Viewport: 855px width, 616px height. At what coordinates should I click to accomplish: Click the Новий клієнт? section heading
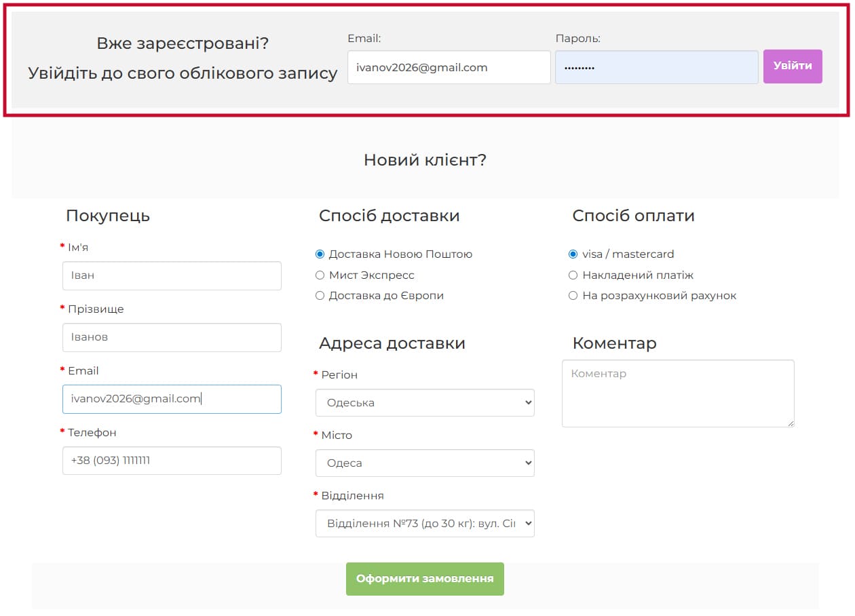click(x=425, y=160)
